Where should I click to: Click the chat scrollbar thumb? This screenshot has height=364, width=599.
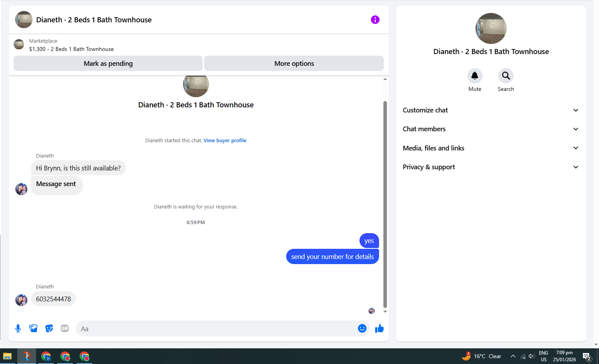(385, 205)
